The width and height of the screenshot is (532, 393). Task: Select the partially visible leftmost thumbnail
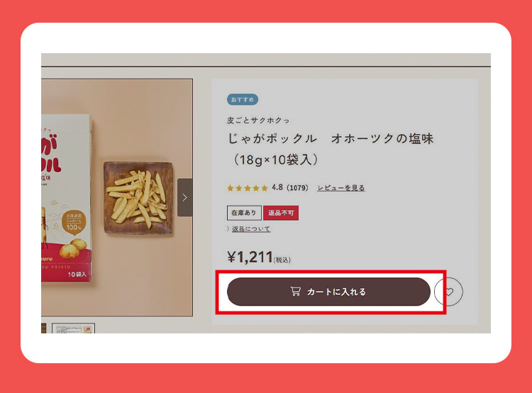click(43, 328)
